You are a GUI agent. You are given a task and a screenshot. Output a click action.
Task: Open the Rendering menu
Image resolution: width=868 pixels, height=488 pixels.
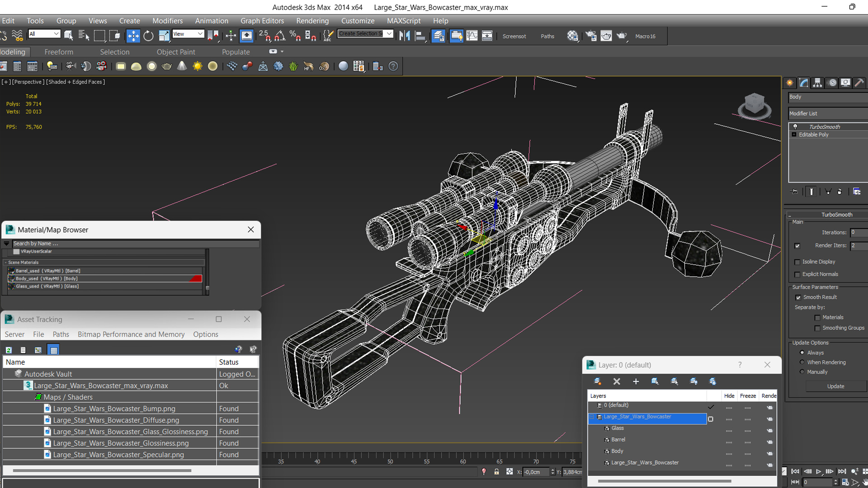[312, 21]
